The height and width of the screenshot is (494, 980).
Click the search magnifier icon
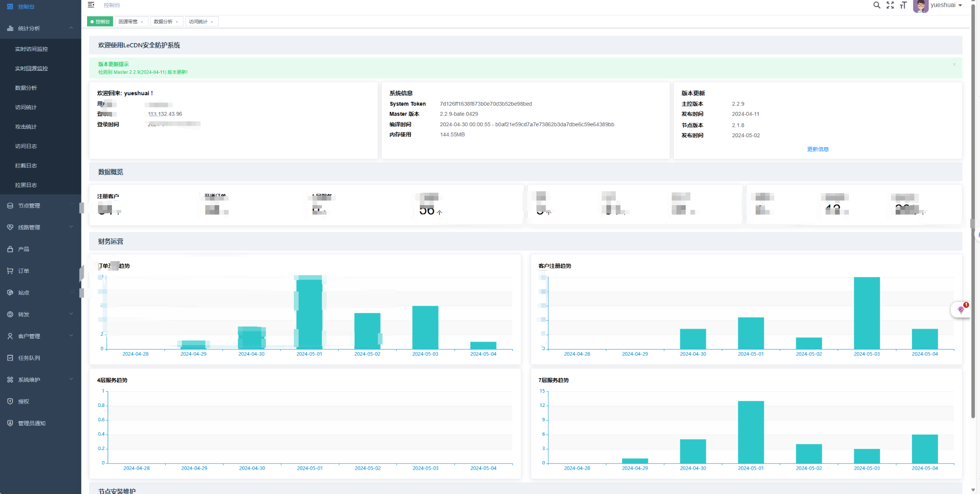click(x=876, y=5)
